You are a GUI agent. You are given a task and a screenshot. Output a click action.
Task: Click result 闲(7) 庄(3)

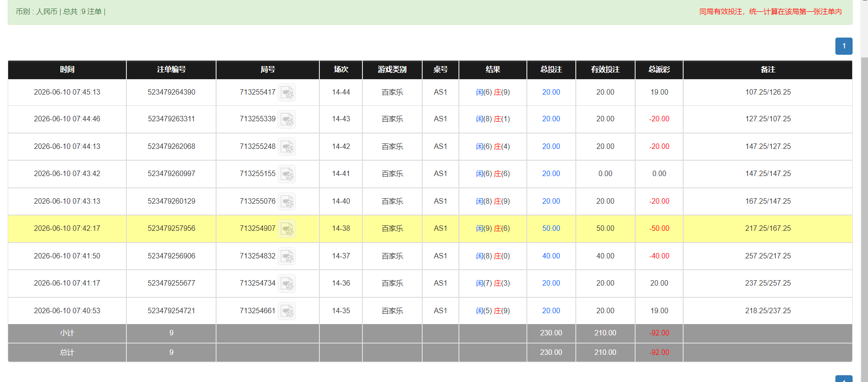point(493,283)
